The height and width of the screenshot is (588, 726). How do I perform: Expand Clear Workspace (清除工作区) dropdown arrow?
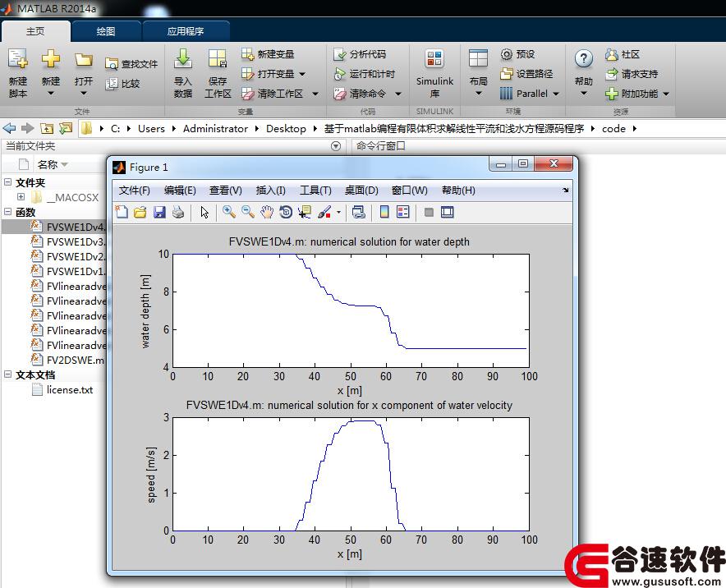pos(315,94)
